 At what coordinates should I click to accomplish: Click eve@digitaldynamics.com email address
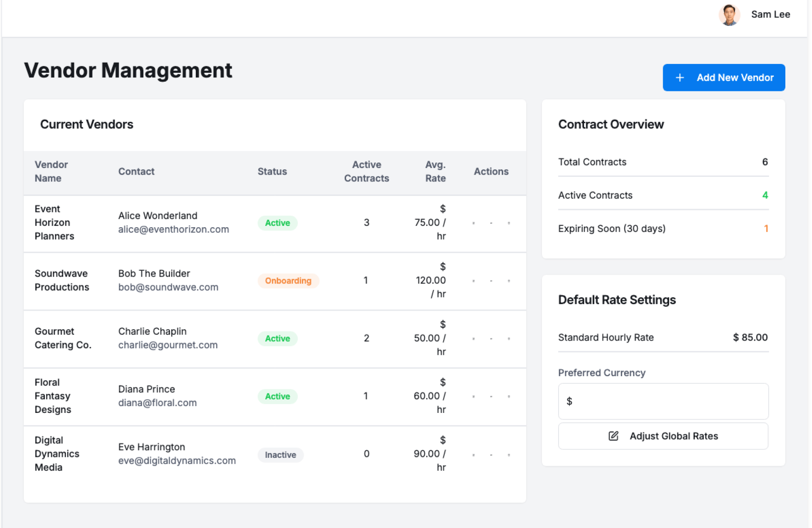coord(177,461)
